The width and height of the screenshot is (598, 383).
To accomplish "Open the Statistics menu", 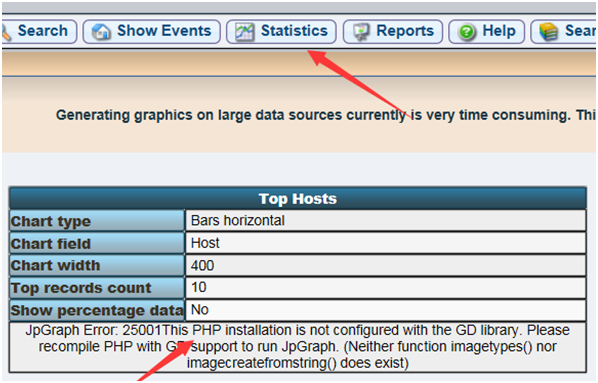I will [281, 31].
